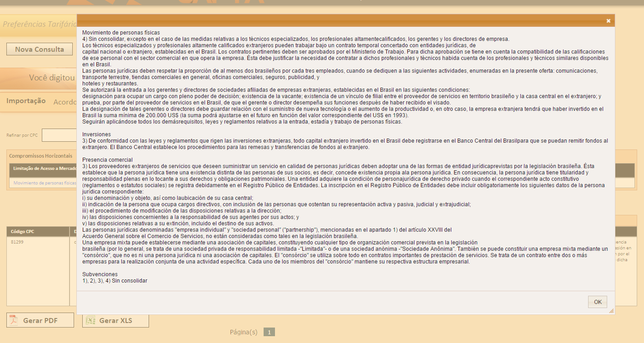
Task: Click the Subvenciones heading in dialog
Action: [100, 274]
